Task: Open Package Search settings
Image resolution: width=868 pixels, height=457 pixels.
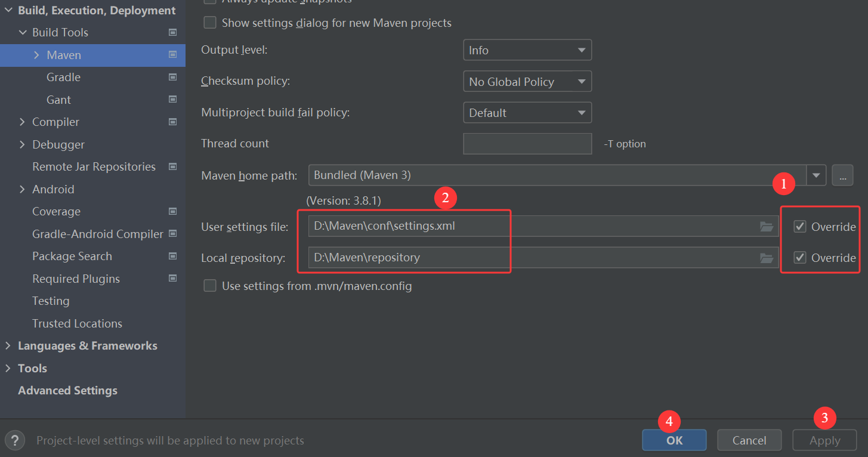Action: point(72,256)
